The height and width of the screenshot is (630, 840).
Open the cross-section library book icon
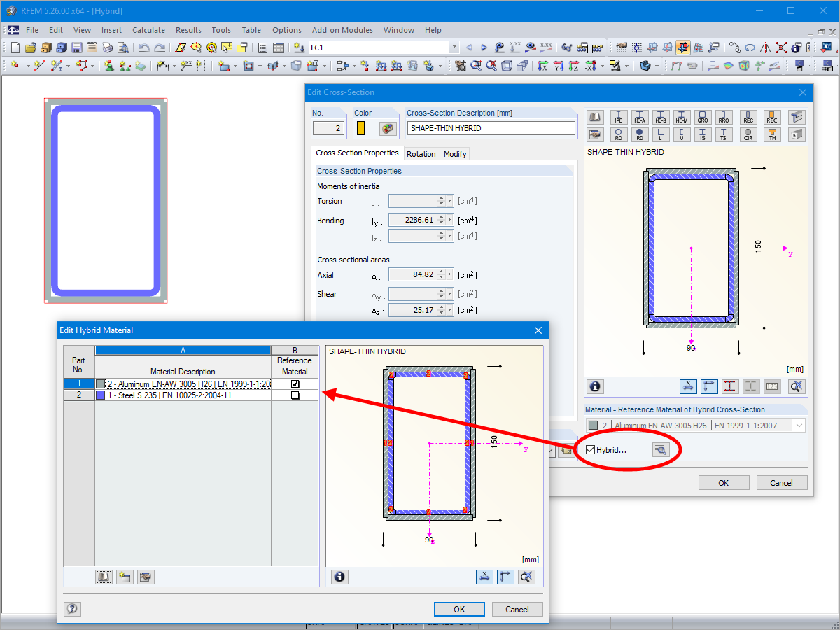[596, 117]
